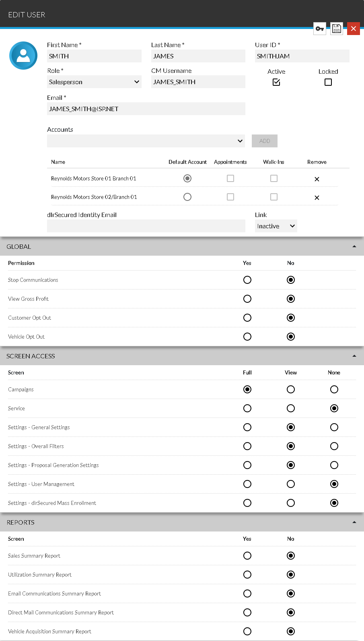This screenshot has width=364, height=641.
Task: Check the Locked checkbox
Action: click(328, 82)
